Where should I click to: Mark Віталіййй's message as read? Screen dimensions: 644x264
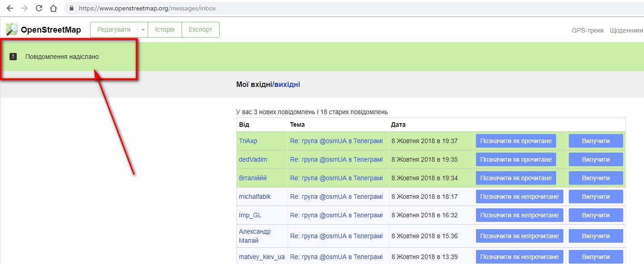[516, 178]
